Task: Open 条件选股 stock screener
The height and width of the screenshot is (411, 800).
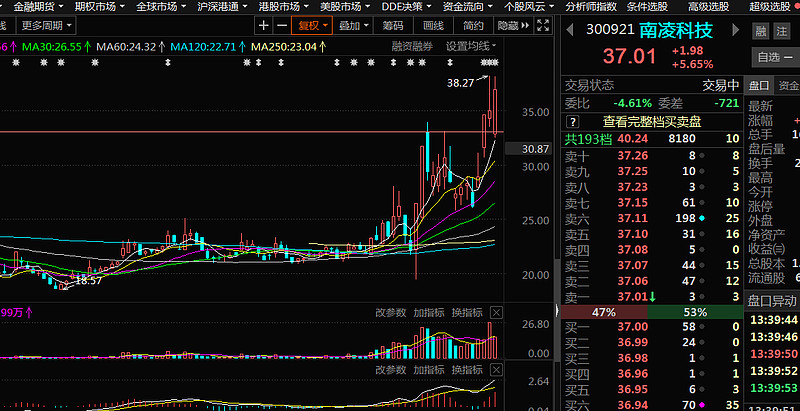Action: (647, 7)
